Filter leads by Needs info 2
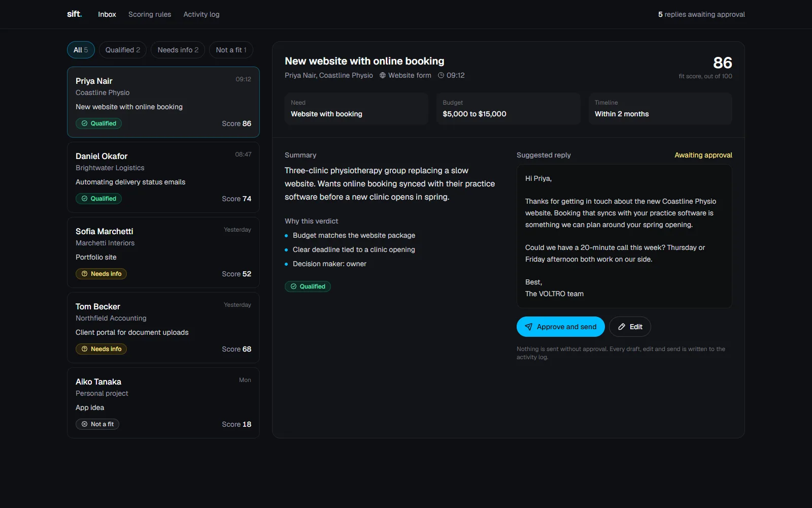This screenshot has height=508, width=812. pyautogui.click(x=178, y=50)
